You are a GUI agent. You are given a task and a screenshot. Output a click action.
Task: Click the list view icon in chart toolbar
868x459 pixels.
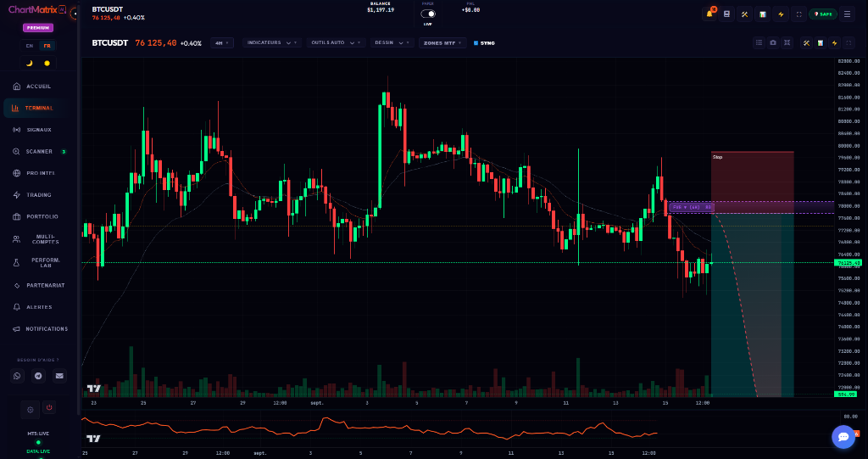(x=759, y=42)
